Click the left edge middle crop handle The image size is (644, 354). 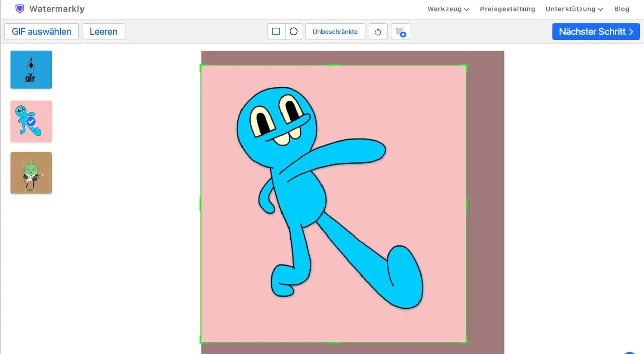tap(201, 204)
